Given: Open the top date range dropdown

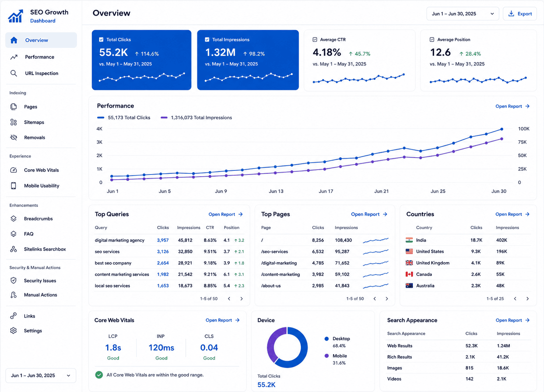Looking at the screenshot, I should tap(463, 14).
